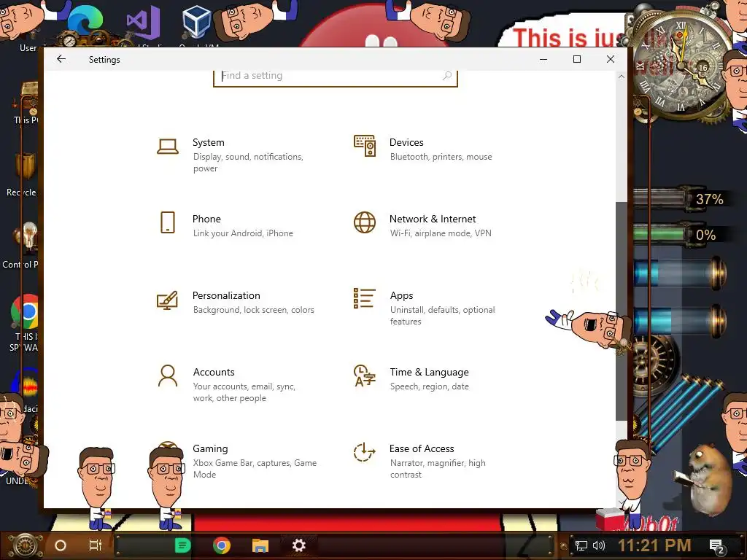Click 'Wi-Fi, airplane mode, VPN' text
The width and height of the screenshot is (747, 560).
click(x=441, y=233)
